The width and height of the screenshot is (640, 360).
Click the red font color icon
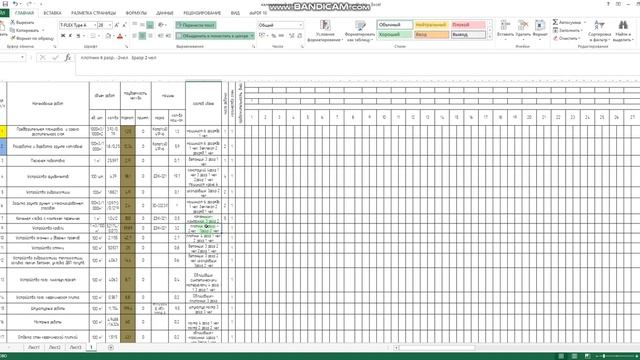pyautogui.click(x=120, y=36)
